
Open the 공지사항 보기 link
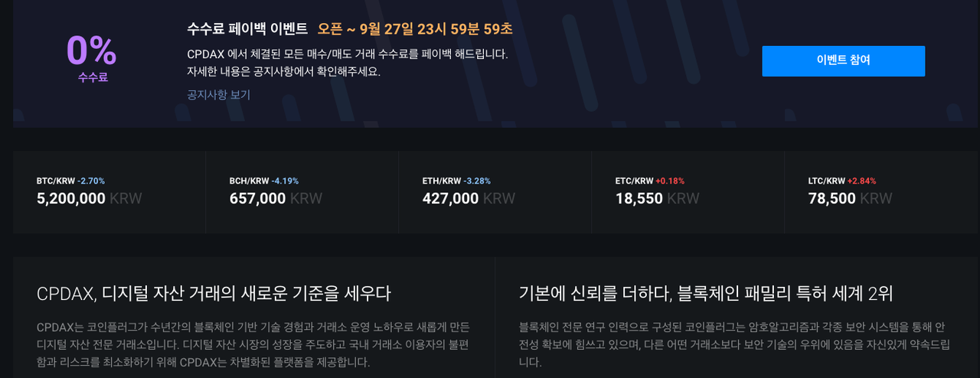[x=218, y=95]
